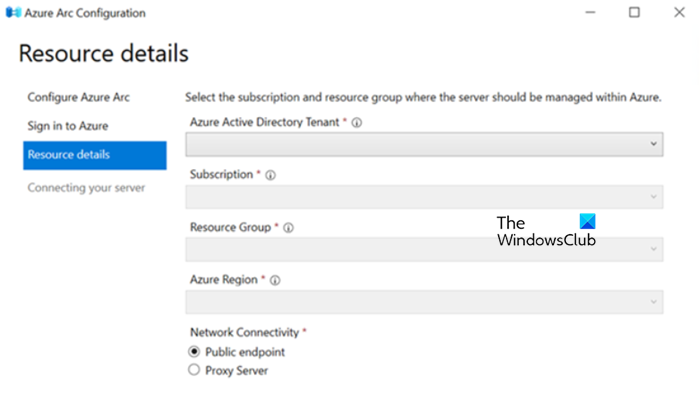Expand the Azure Region dropdown
This screenshot has width=700, height=400.
point(424,302)
